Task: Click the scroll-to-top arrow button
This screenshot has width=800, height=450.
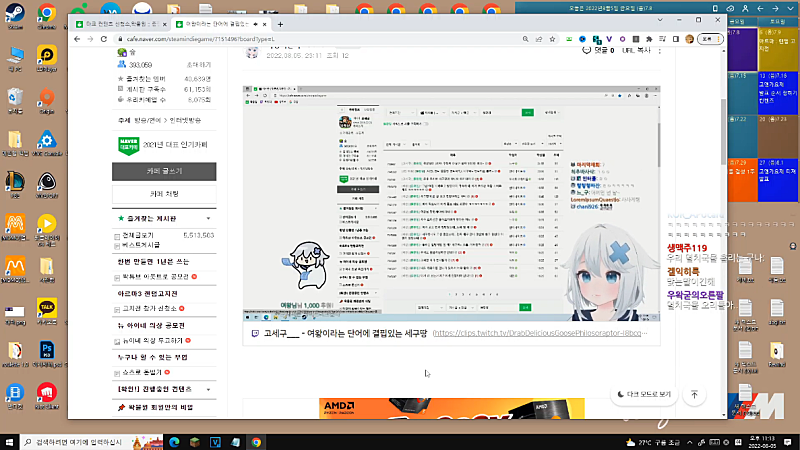Action: 694,394
